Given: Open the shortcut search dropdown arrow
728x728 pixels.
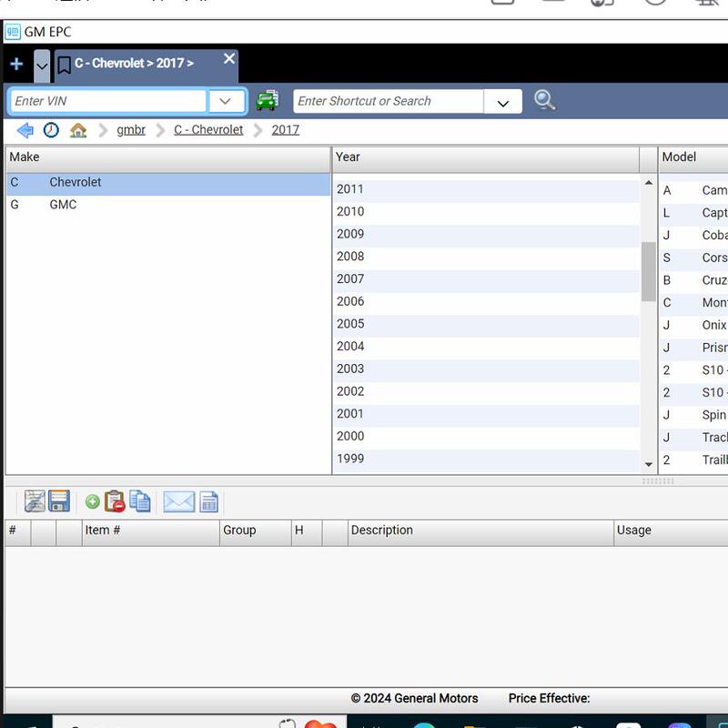Looking at the screenshot, I should (x=503, y=102).
